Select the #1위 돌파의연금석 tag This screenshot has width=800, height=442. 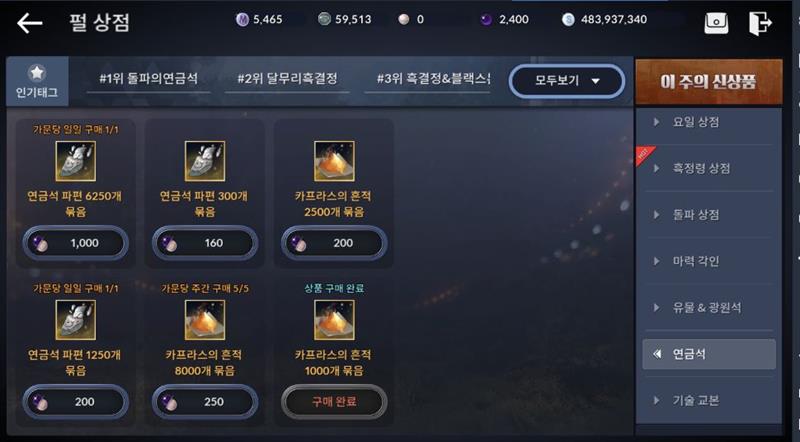point(148,79)
